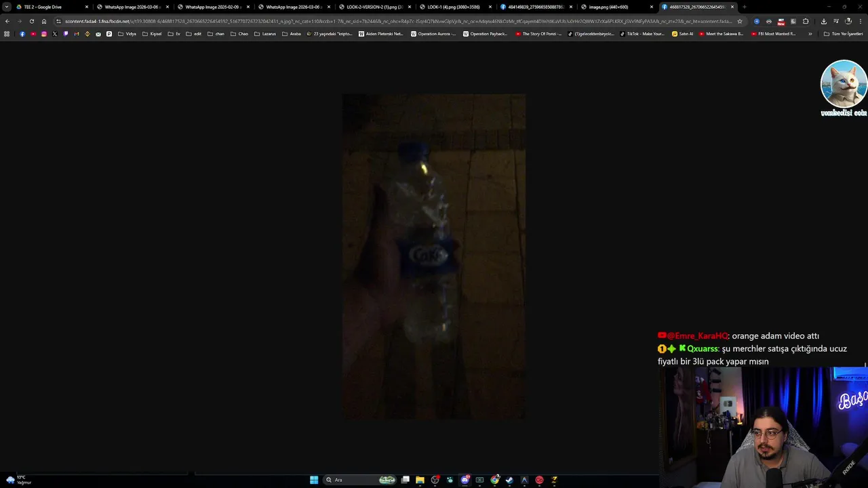Open the edit bookmarks folder
Viewport: 868px width, 488px height.
pyautogui.click(x=193, y=34)
